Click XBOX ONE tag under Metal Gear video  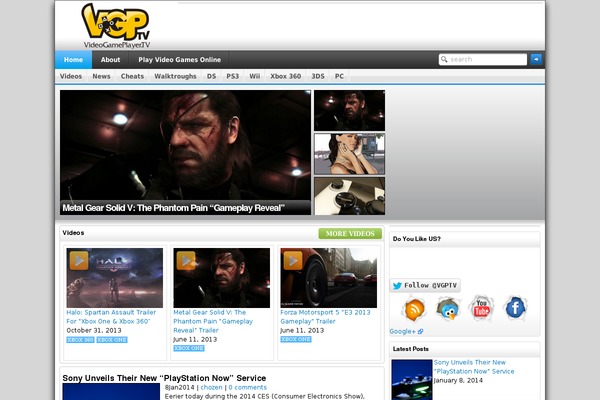click(189, 348)
